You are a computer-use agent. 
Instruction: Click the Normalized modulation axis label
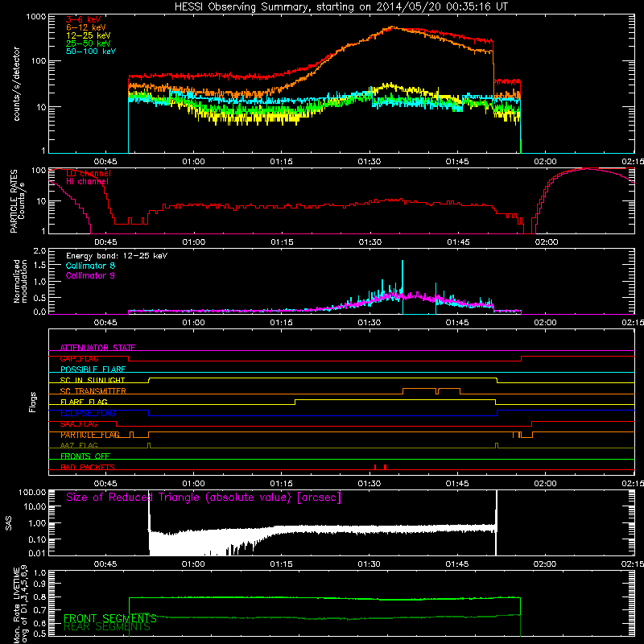click(20, 281)
